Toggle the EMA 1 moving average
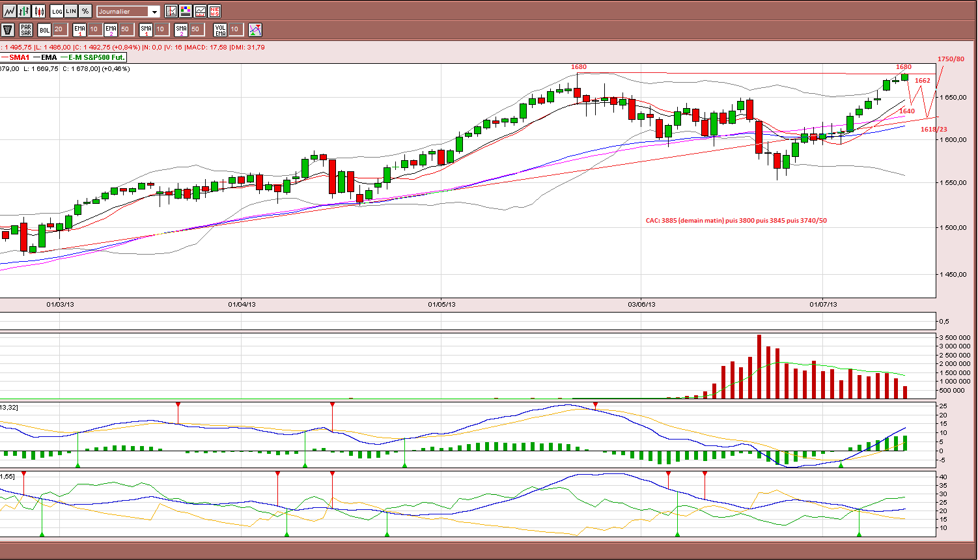Viewport: 978px width, 560px height. [79, 29]
